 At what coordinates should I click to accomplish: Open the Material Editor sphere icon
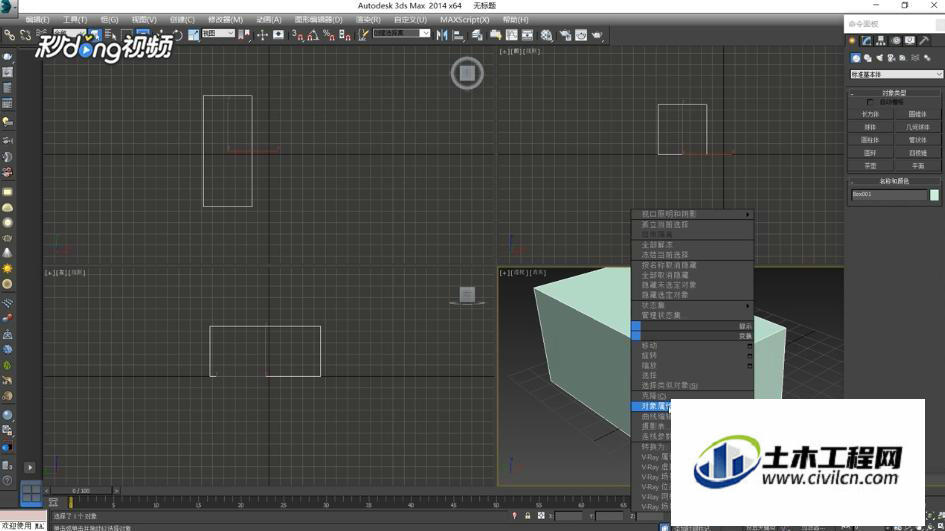click(x=546, y=35)
